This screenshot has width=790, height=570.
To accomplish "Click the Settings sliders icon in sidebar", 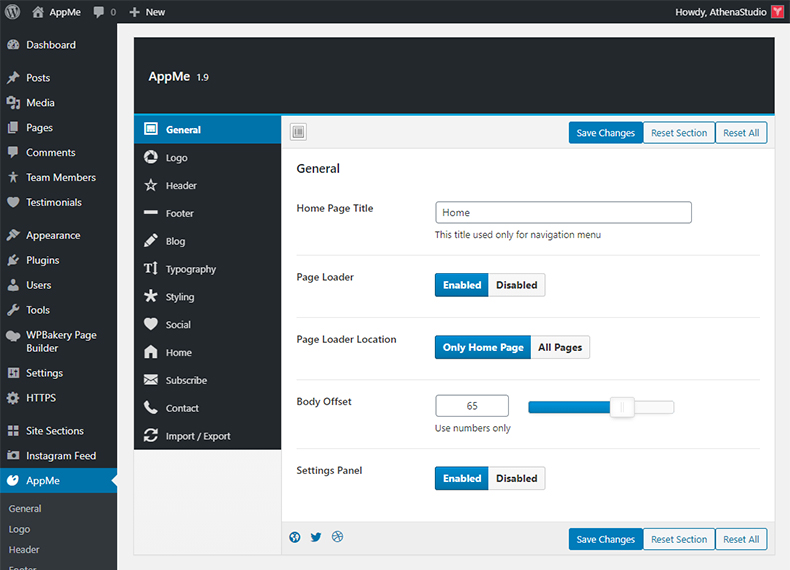I will (x=13, y=373).
